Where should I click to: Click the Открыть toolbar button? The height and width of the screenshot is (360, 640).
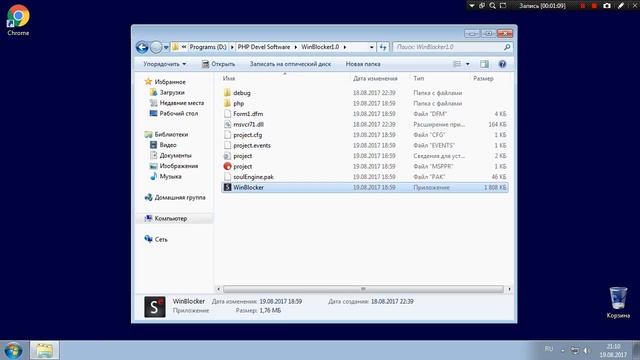click(x=218, y=64)
